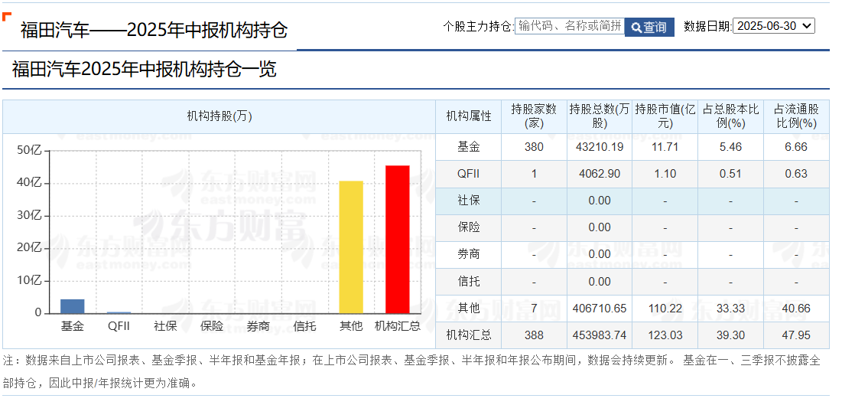This screenshot has height=405, width=868.
Task: Click the 50亿 y-axis label
Action: 31,150
